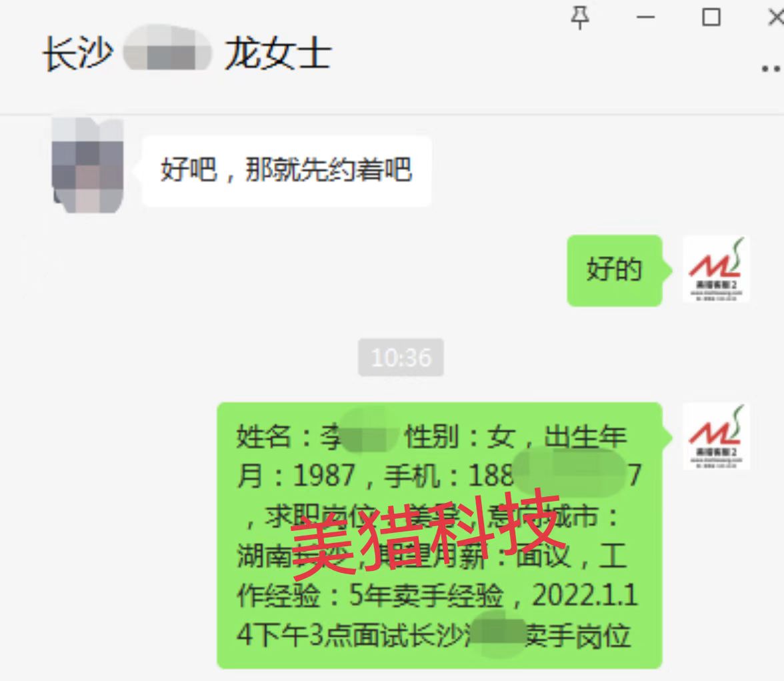The height and width of the screenshot is (681, 784).
Task: Maximize the chat window
Action: (x=711, y=17)
